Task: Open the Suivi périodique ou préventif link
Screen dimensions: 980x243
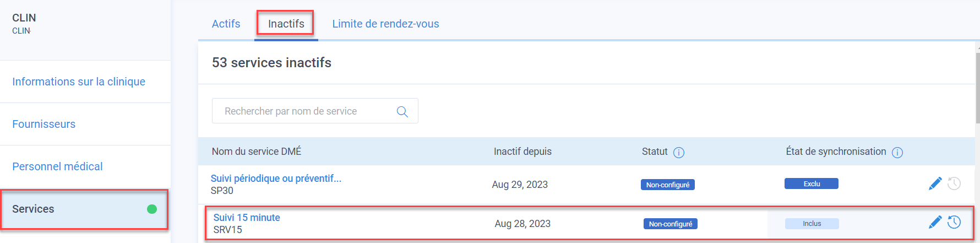Action: click(276, 179)
